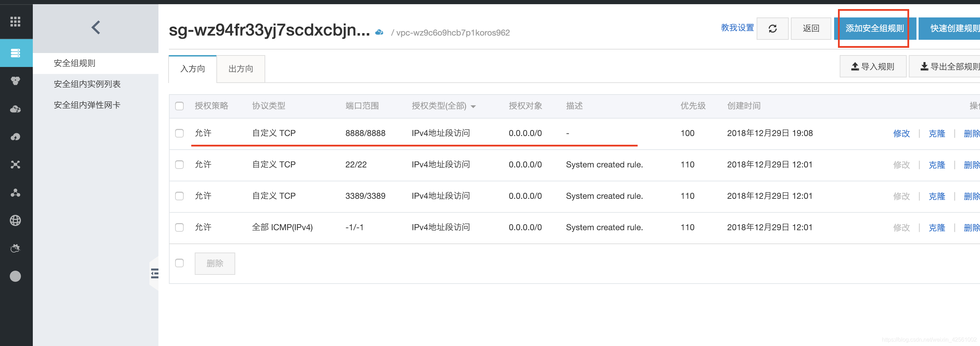Click the back chevron above the menu
This screenshot has width=980, height=346.
click(96, 27)
